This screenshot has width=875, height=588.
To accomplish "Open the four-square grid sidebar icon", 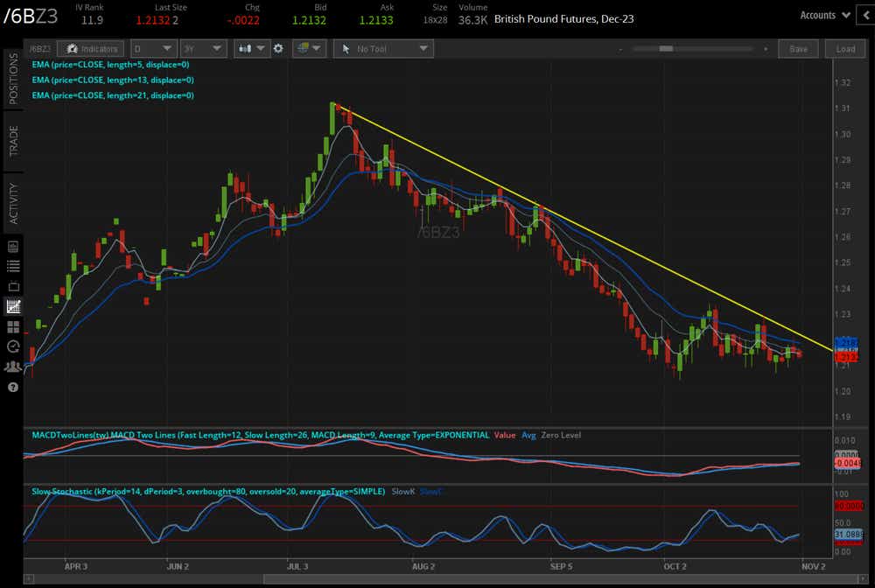I will click(13, 326).
